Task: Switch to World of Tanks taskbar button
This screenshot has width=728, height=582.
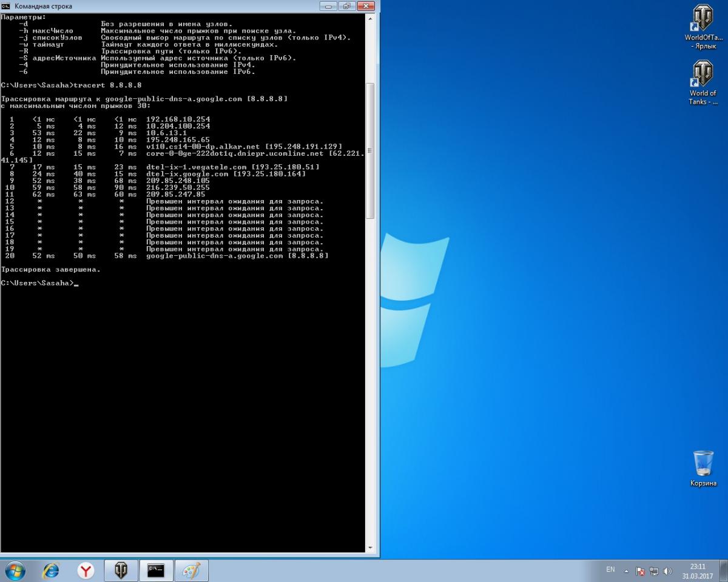Action: (121, 570)
